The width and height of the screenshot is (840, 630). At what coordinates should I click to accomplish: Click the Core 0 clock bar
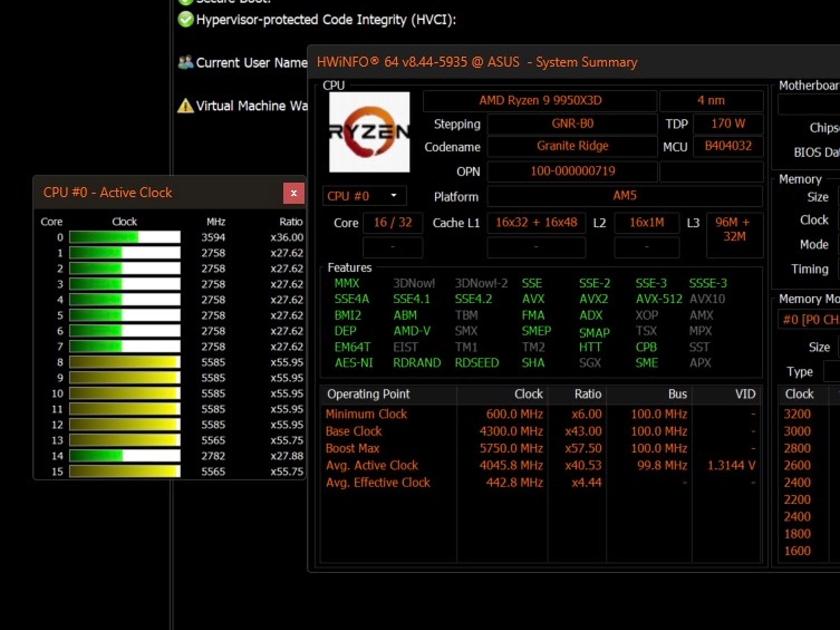pyautogui.click(x=125, y=237)
